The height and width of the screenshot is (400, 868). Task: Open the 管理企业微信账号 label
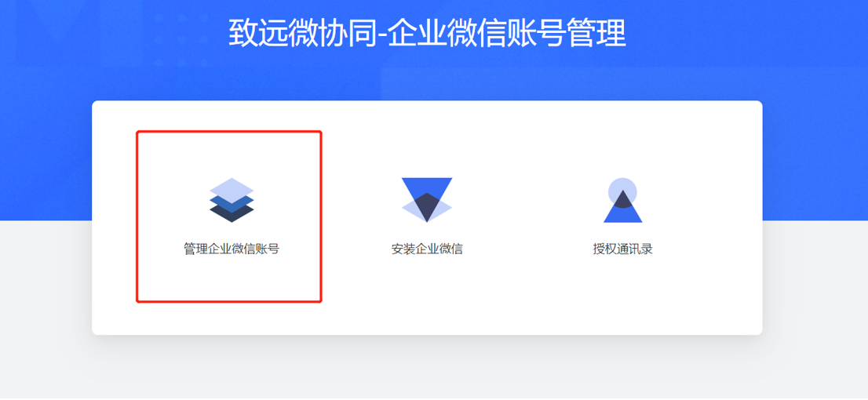pyautogui.click(x=232, y=249)
